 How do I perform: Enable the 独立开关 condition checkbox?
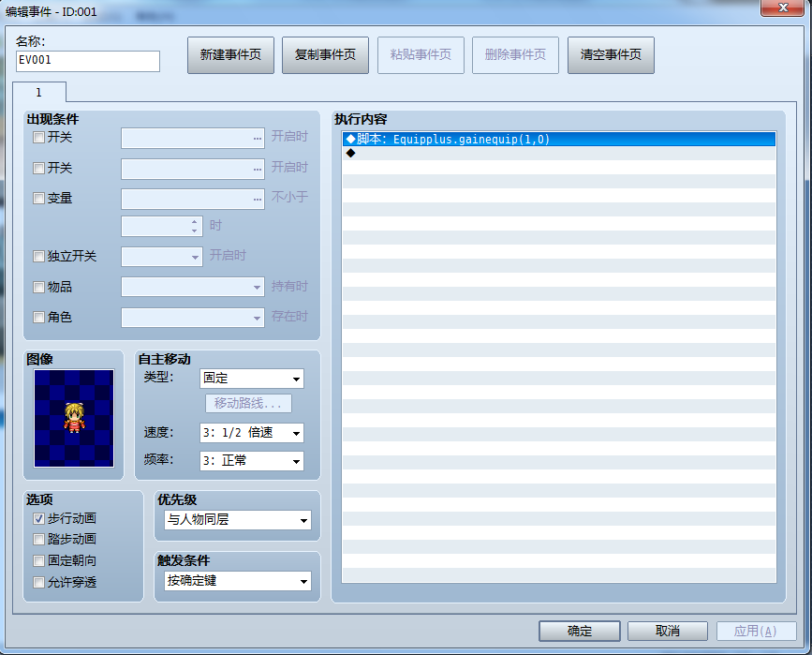point(38,256)
